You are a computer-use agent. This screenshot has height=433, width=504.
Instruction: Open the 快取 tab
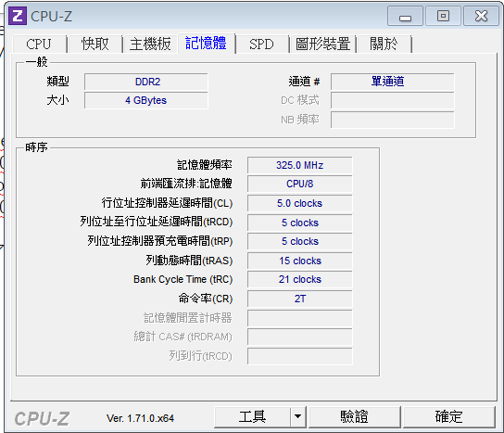pos(94,44)
